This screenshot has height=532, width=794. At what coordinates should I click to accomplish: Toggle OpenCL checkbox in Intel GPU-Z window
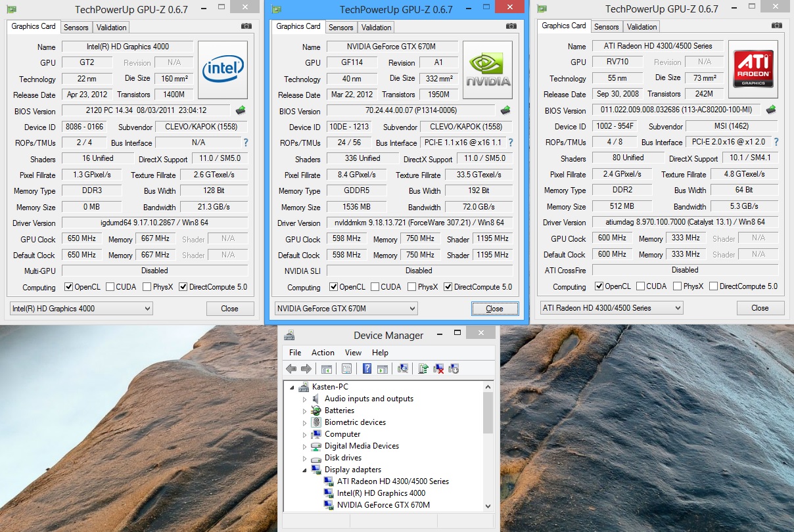point(68,287)
